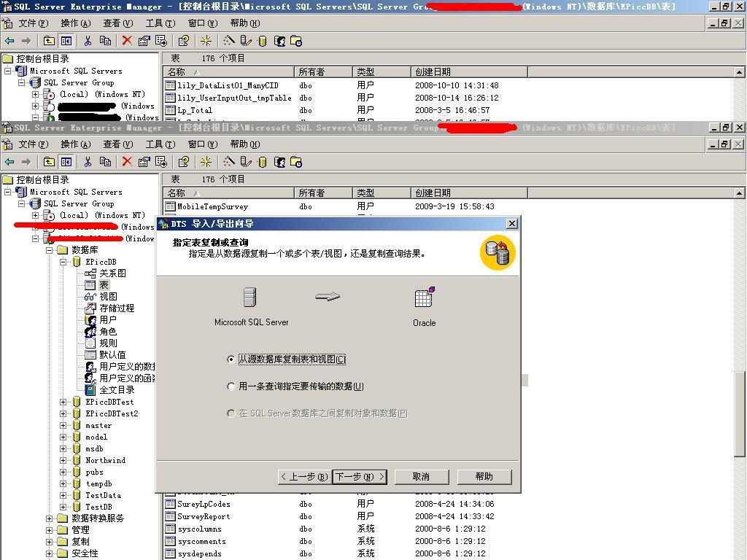The image size is (747, 560).
Task: Expand Northwind database node
Action: click(x=63, y=461)
